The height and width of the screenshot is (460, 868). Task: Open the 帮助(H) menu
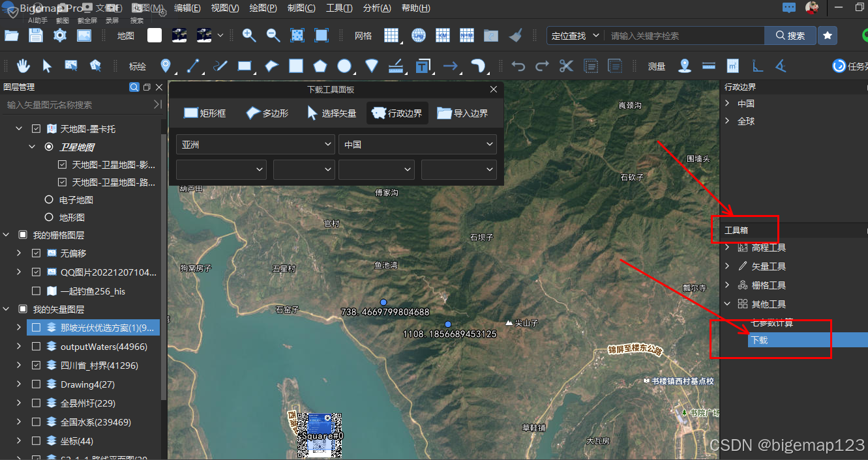[x=415, y=8]
